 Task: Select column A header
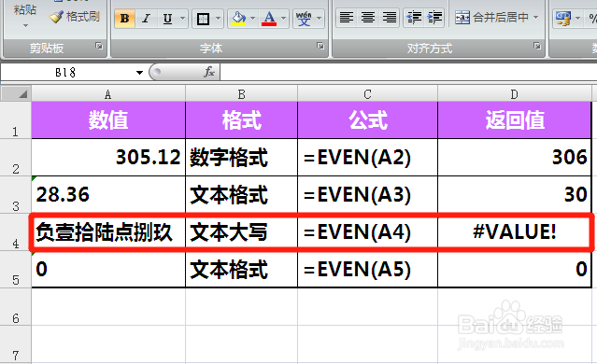pyautogui.click(x=108, y=94)
